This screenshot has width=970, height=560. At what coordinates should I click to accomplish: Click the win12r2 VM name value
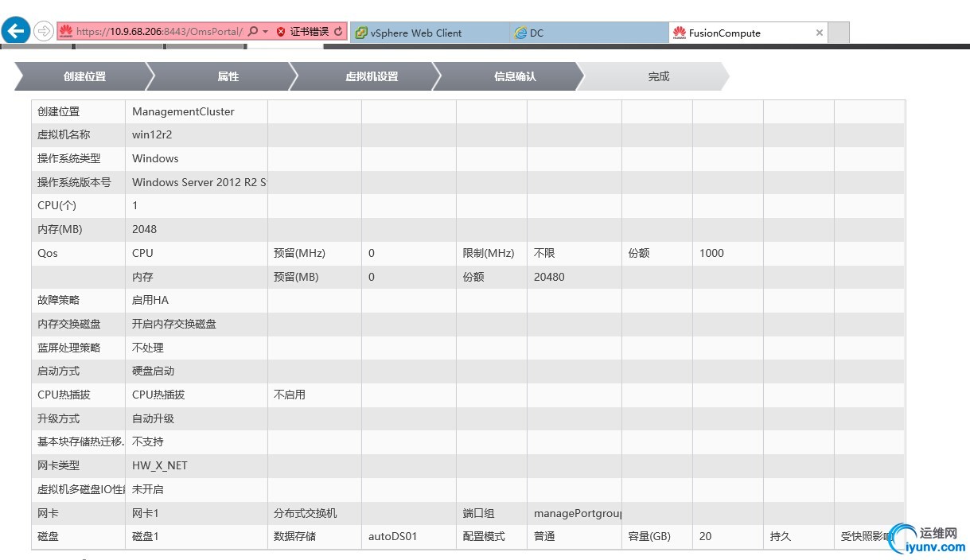152,135
